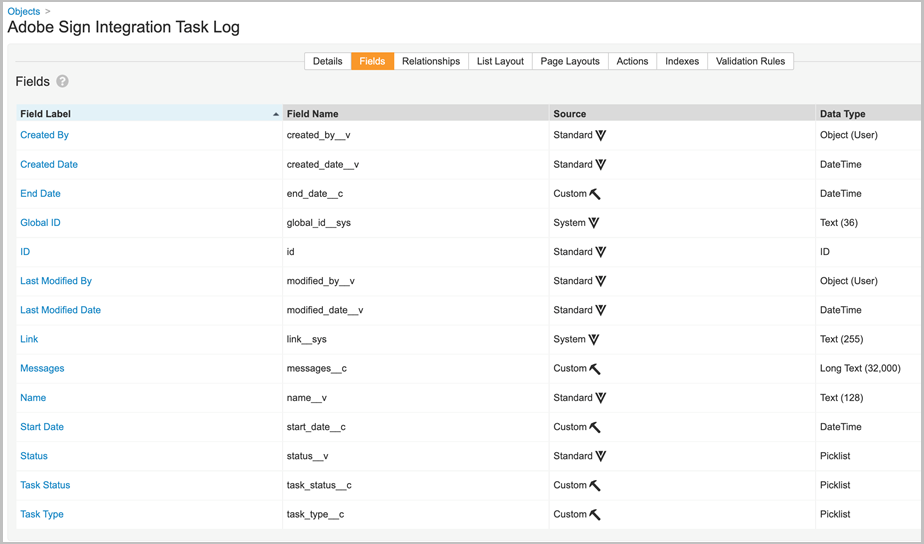The image size is (924, 544).
Task: Toggle sort arrow on Field Label column
Action: pyautogui.click(x=276, y=114)
